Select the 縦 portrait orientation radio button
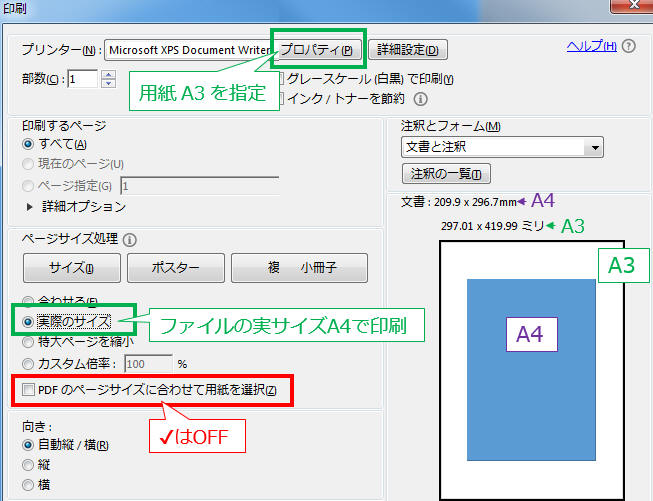Viewport: 653px width, 501px height. click(28, 465)
